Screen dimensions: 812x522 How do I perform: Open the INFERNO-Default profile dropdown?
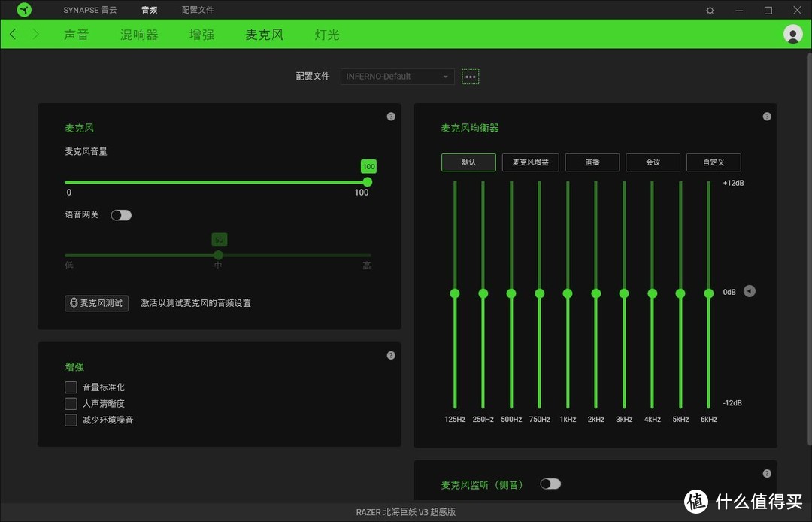[397, 76]
